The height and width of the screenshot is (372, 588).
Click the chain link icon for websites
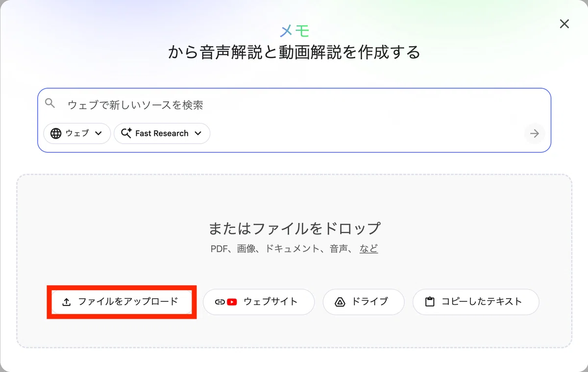point(220,302)
